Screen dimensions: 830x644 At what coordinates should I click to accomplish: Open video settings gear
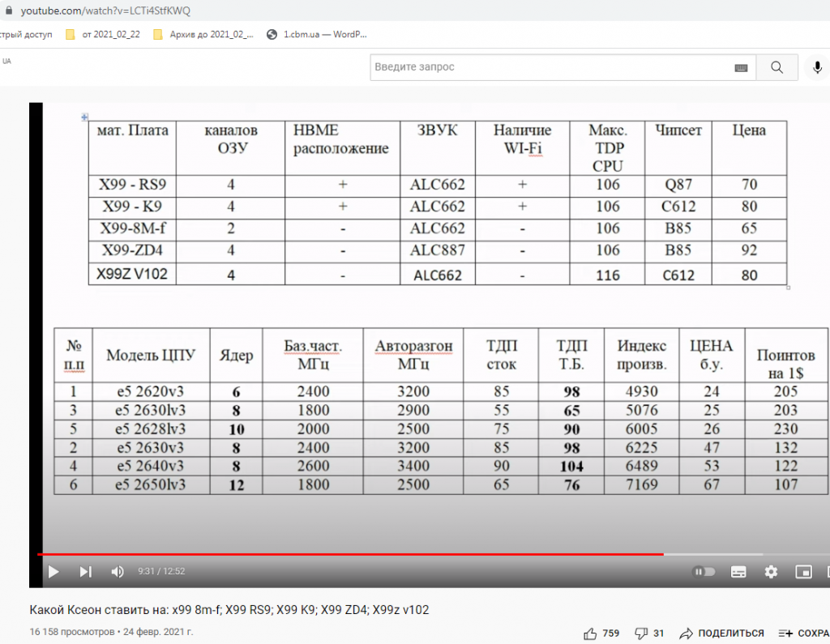(772, 572)
